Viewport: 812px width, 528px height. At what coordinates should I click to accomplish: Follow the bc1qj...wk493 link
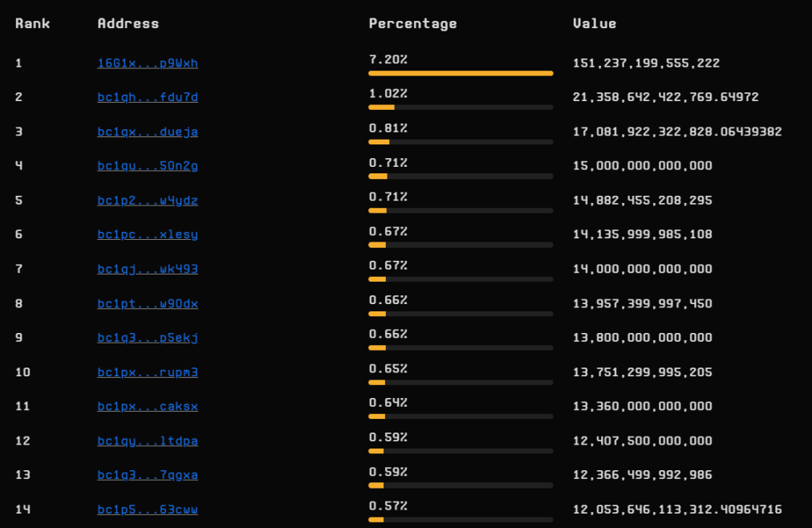[x=147, y=269]
